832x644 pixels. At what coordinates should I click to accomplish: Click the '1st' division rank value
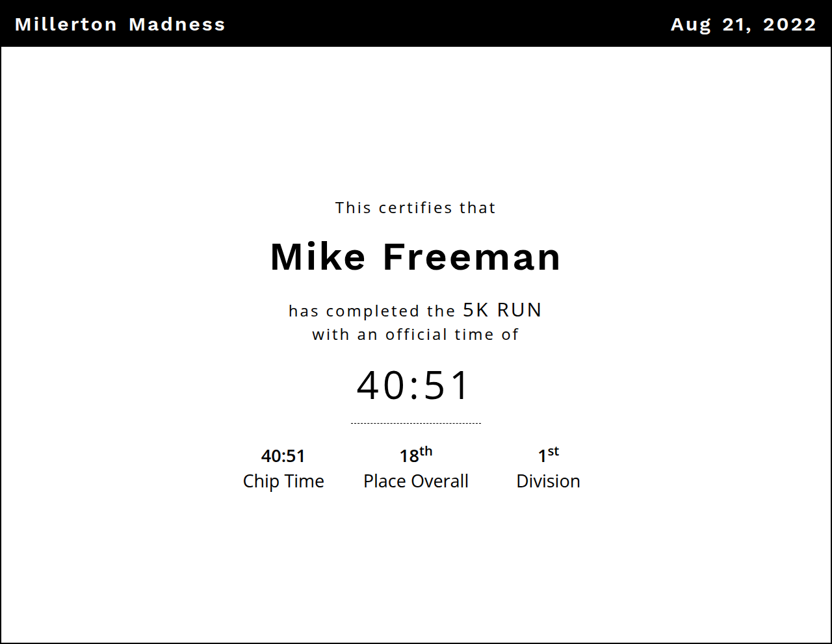click(x=548, y=456)
